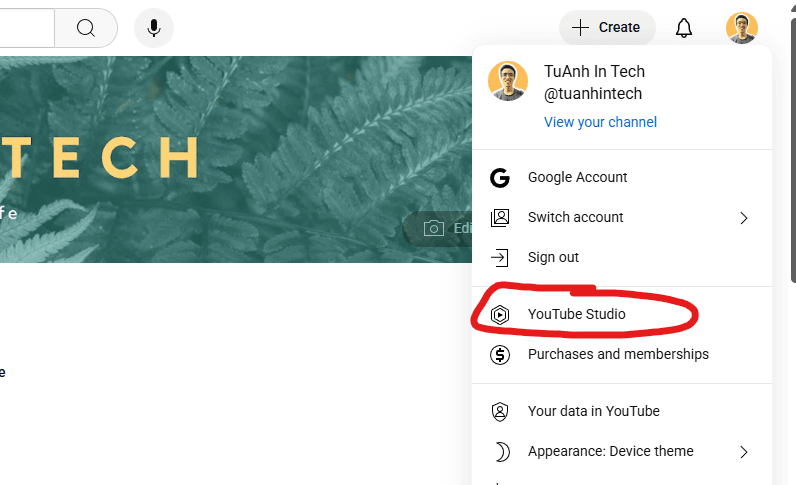Click the Sign out arrow icon
The image size is (796, 485).
pyautogui.click(x=500, y=257)
